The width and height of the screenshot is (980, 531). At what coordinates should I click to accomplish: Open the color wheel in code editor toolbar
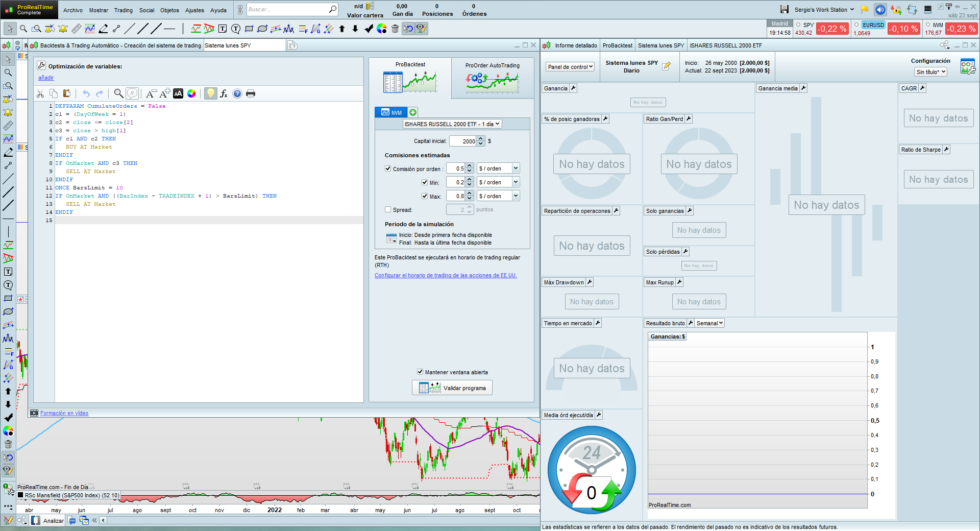click(191, 93)
